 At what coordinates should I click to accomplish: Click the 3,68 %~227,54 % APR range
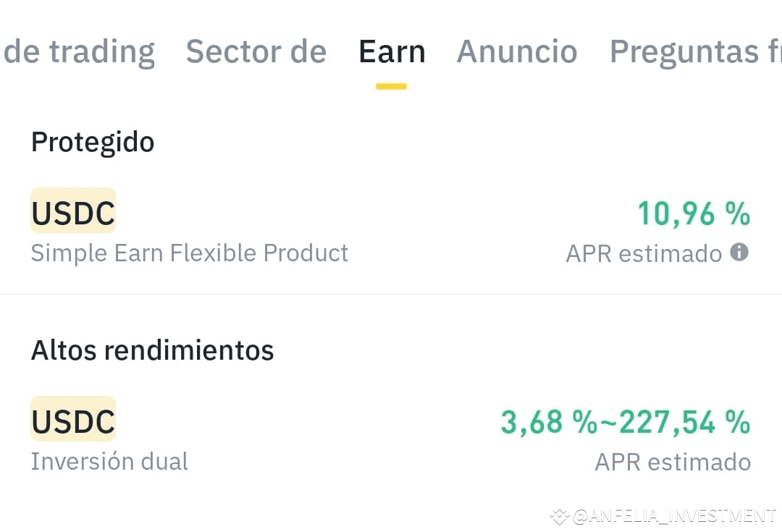point(626,422)
